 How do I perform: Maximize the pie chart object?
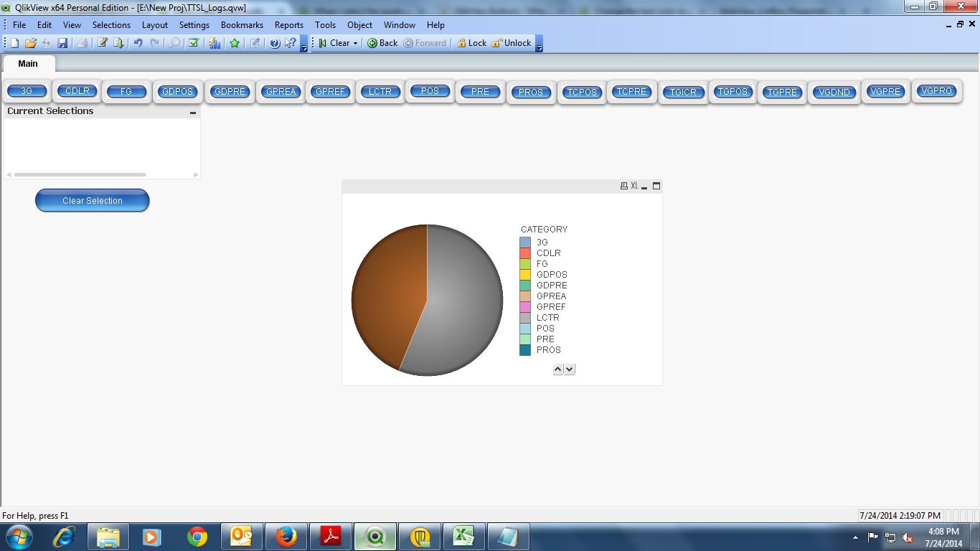(656, 186)
